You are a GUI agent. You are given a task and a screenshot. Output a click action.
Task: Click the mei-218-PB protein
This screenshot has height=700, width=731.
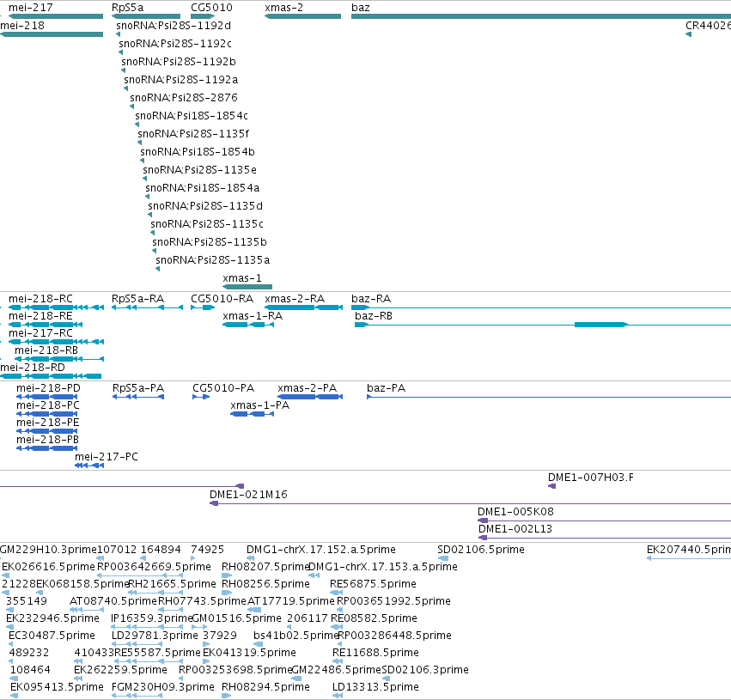[x=47, y=449]
